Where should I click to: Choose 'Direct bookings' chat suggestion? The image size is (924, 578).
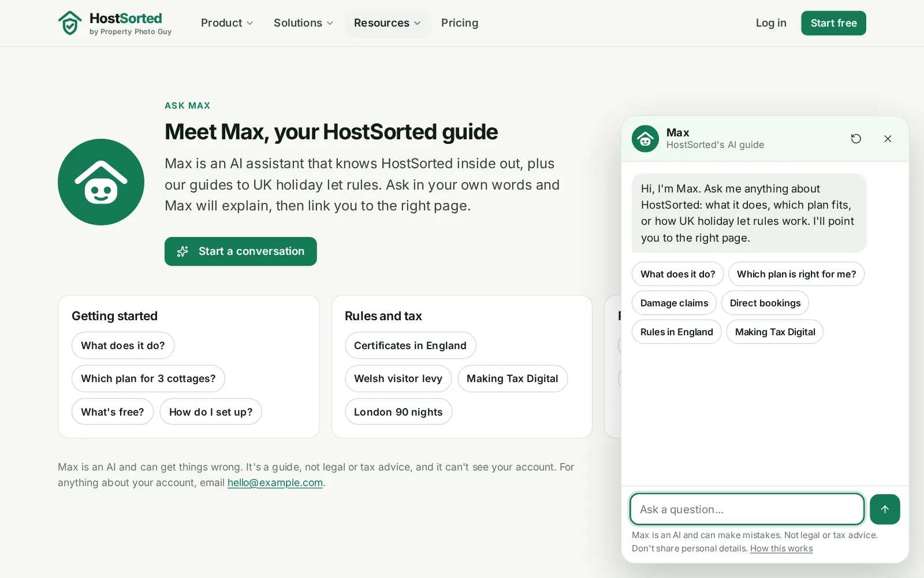(765, 303)
